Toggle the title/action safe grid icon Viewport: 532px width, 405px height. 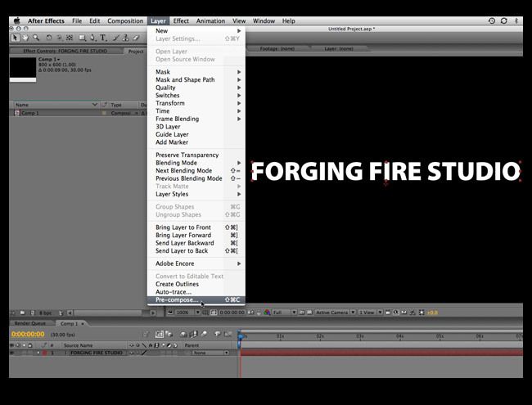[x=205, y=313]
